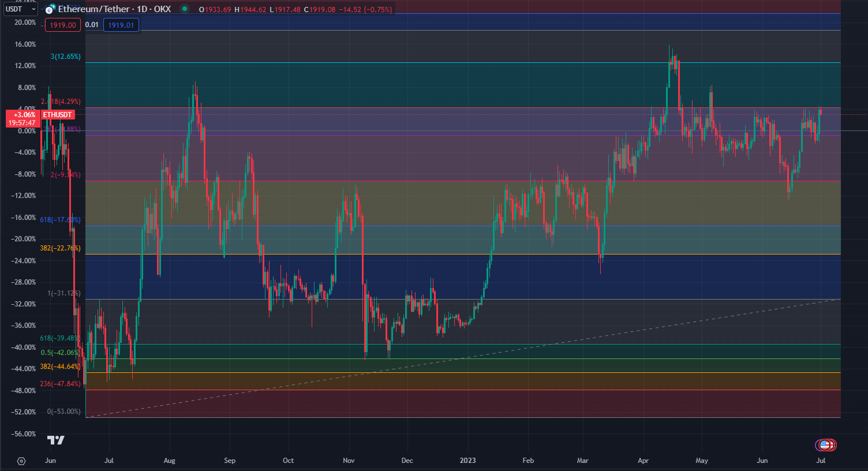Viewport: 868px width, 471px height.
Task: Click the US flag economic event marker
Action: click(825, 445)
